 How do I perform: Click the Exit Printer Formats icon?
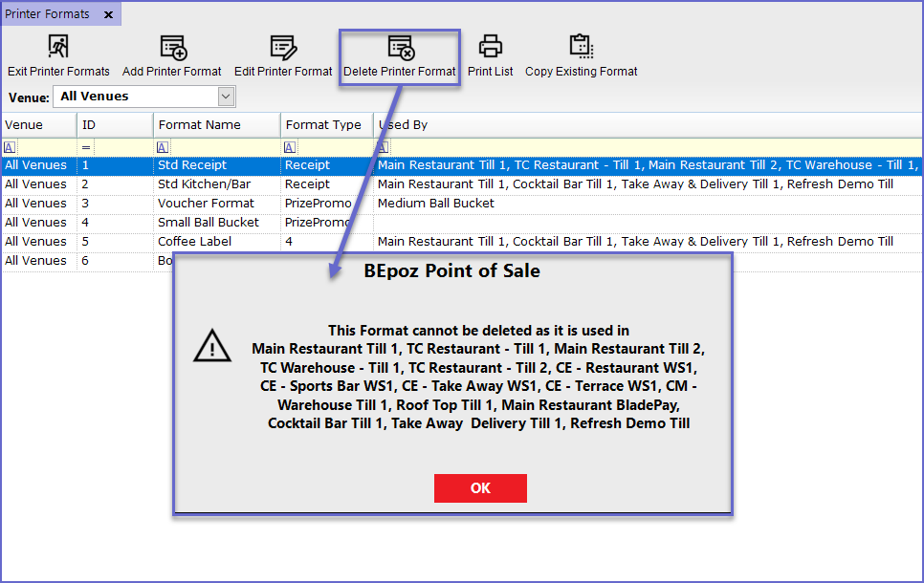pyautogui.click(x=58, y=47)
